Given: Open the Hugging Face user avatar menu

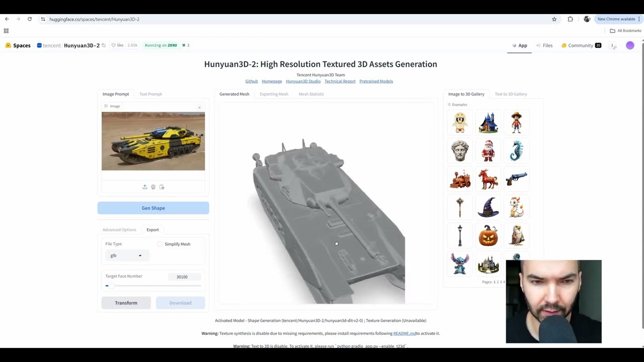Looking at the screenshot, I should [630, 45].
